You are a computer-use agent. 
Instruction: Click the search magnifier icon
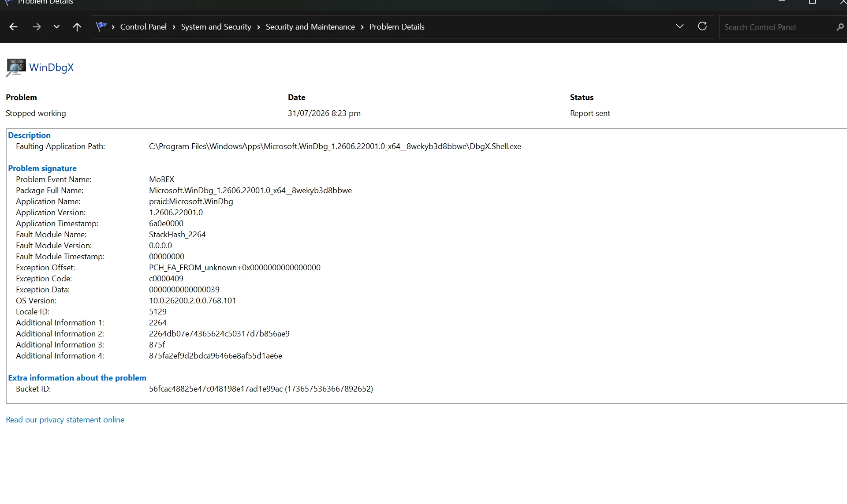coord(840,27)
